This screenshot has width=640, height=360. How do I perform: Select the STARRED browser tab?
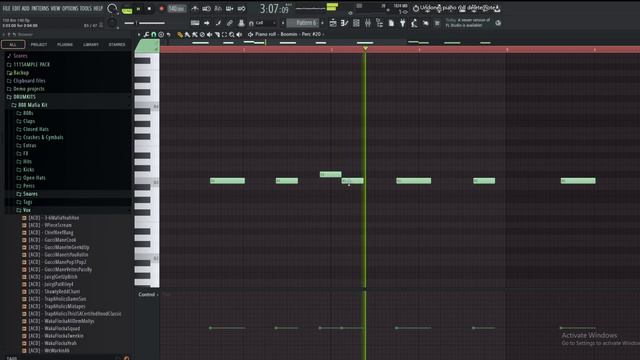coord(117,44)
